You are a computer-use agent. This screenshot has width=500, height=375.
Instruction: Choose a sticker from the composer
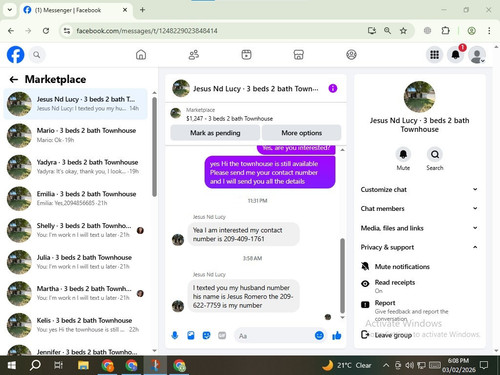206,335
